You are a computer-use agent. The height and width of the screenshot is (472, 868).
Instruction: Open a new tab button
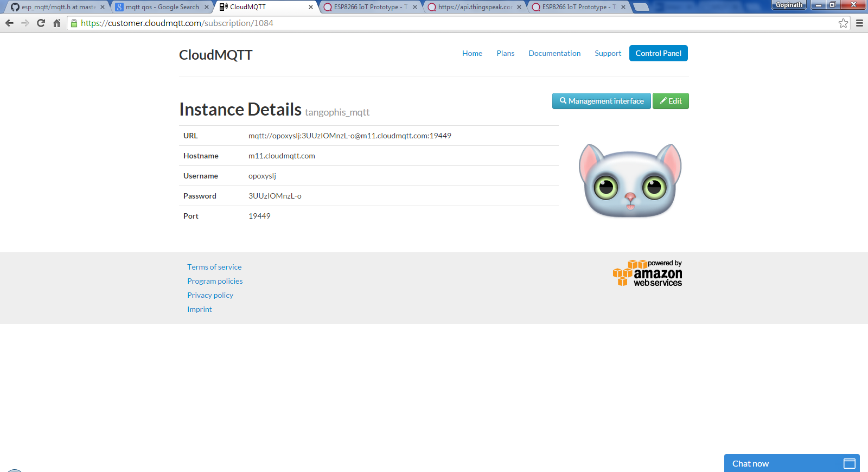click(x=641, y=7)
